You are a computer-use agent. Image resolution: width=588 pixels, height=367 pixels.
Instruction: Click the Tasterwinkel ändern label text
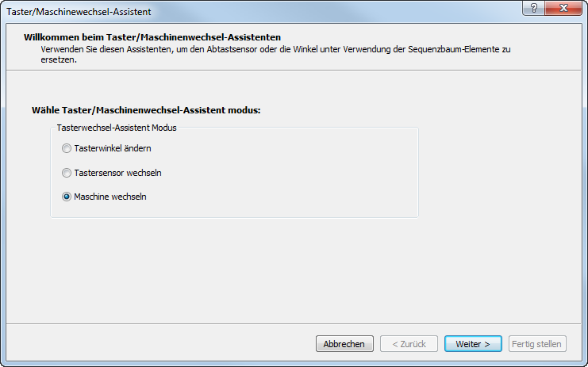pyautogui.click(x=112, y=148)
